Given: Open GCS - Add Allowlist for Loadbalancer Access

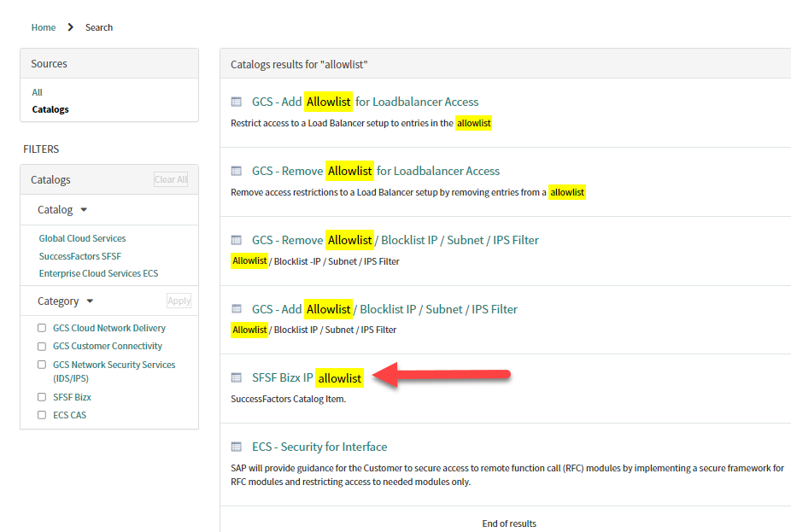Looking at the screenshot, I should 366,102.
